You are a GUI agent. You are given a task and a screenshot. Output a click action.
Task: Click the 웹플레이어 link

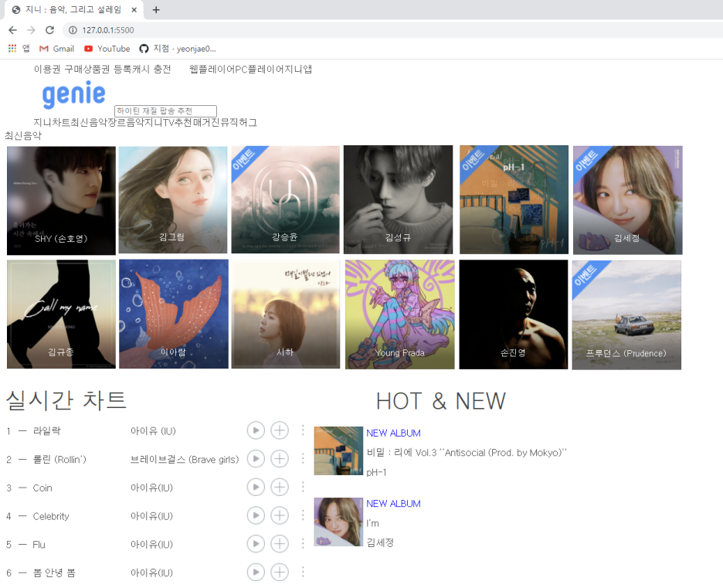pyautogui.click(x=212, y=70)
